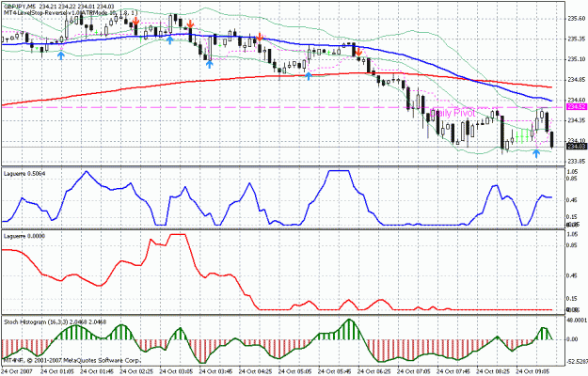Click the 24 Oct 02:25 time label
The height and width of the screenshot is (376, 588).
click(x=135, y=371)
